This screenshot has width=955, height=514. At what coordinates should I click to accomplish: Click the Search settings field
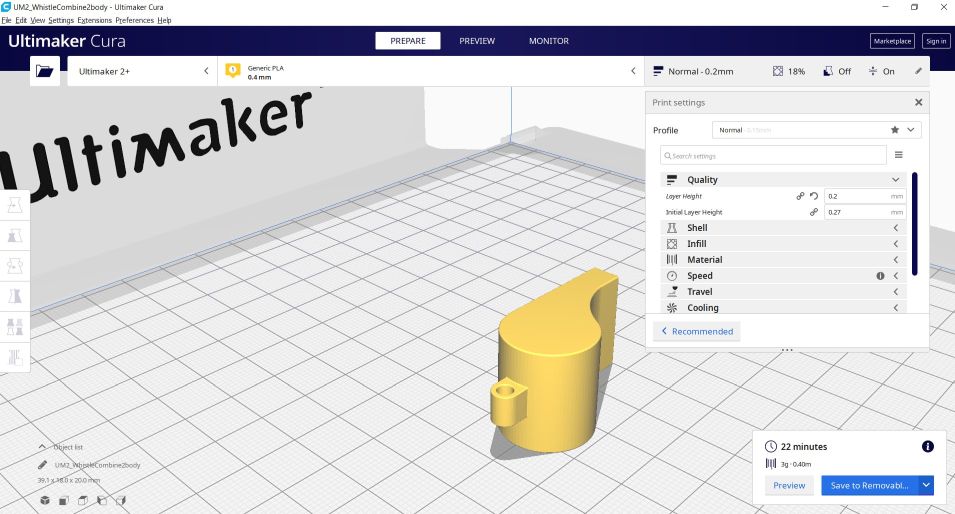click(774, 155)
